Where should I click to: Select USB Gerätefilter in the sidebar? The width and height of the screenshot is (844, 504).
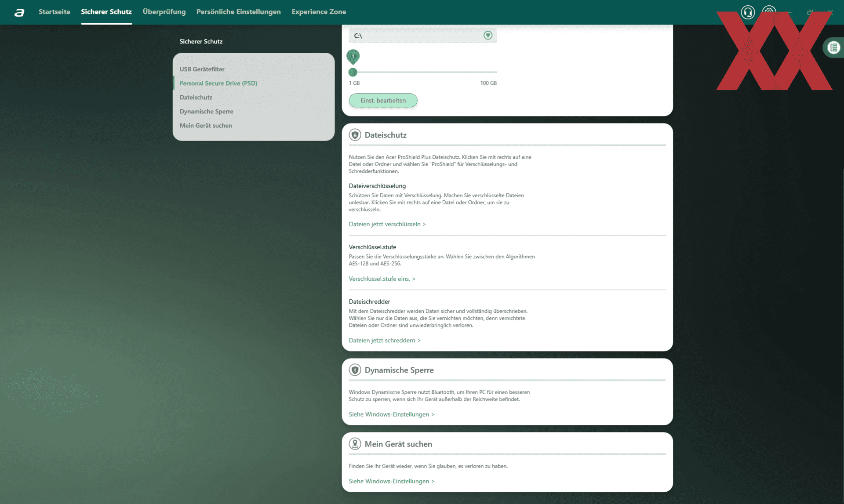[202, 69]
